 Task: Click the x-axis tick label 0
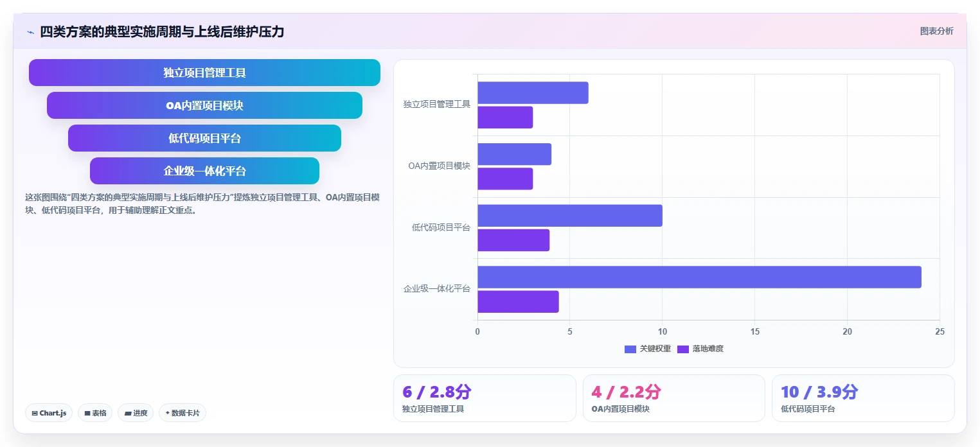coord(477,331)
